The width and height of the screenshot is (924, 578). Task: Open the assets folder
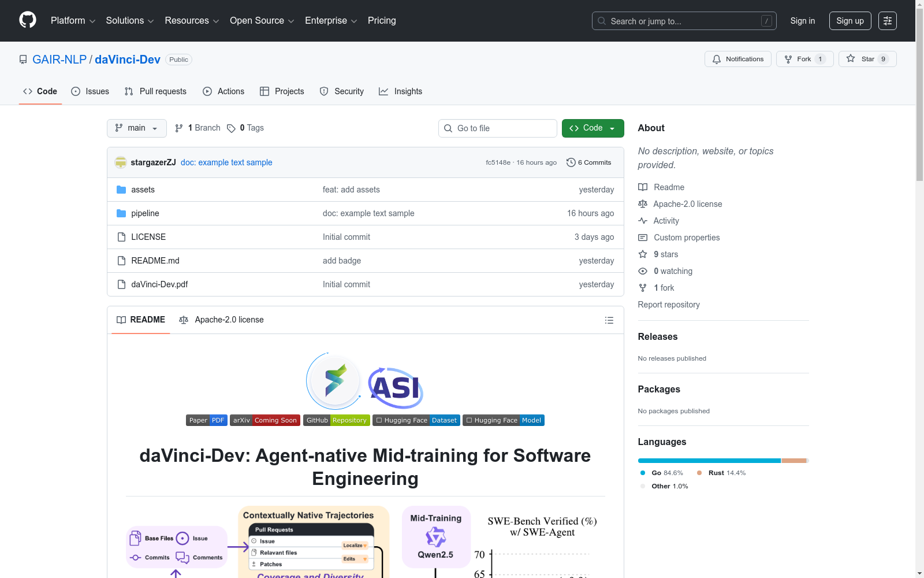pyautogui.click(x=143, y=190)
